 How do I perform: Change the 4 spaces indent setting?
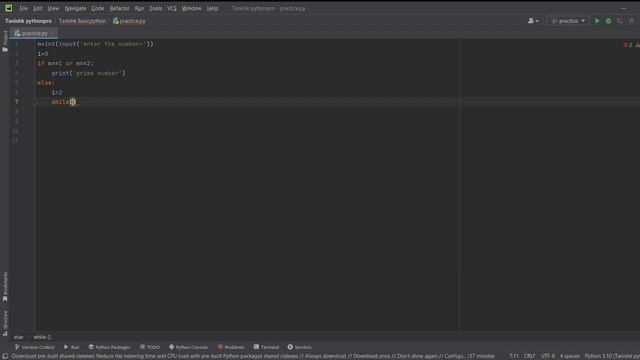pyautogui.click(x=569, y=356)
